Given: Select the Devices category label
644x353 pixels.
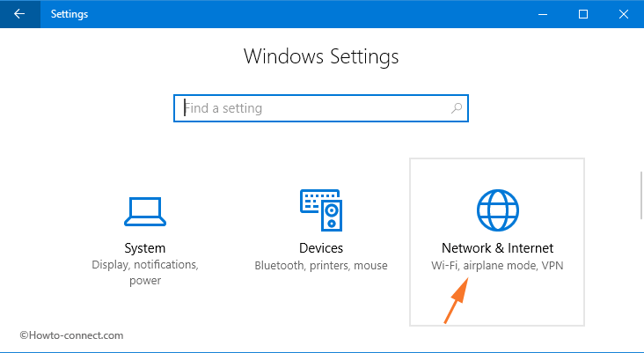Looking at the screenshot, I should pos(321,247).
